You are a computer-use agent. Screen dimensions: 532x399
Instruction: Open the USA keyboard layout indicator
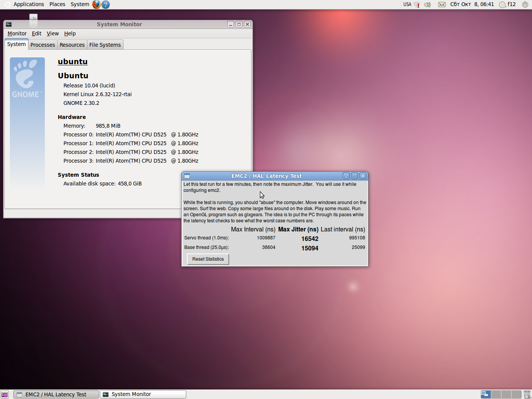pos(407,5)
